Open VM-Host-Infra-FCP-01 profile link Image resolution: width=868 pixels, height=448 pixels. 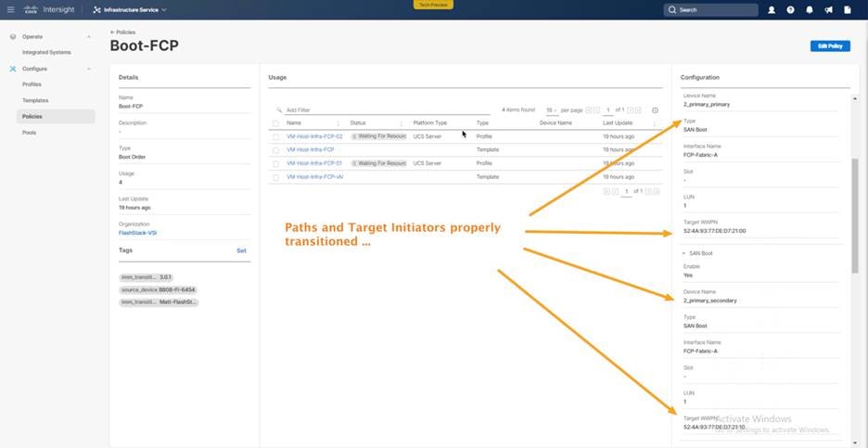[x=314, y=163]
